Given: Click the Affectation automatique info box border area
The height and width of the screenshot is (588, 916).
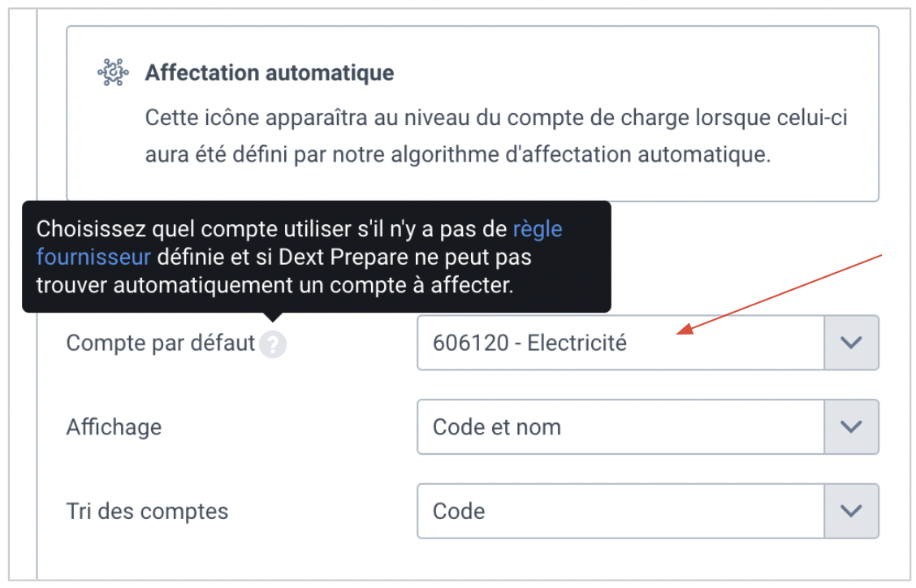Looking at the screenshot, I should [x=472, y=114].
